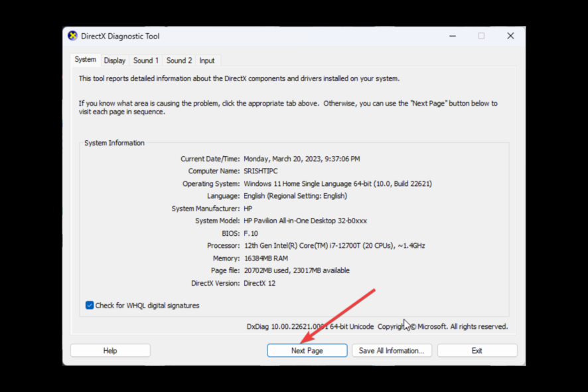Click the computer name SRISHTIPC
588x392 pixels.
coord(261,171)
